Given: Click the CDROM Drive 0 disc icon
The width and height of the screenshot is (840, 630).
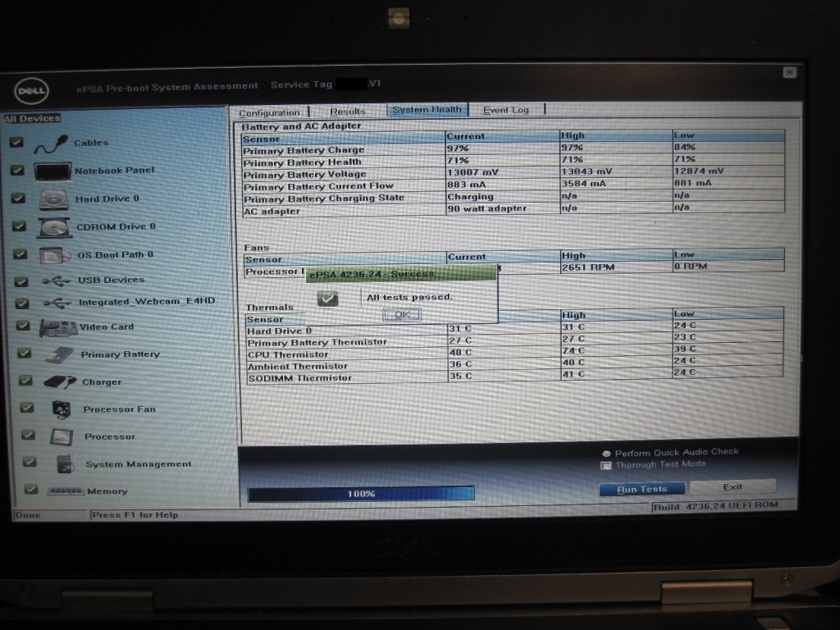Looking at the screenshot, I should 55,227.
